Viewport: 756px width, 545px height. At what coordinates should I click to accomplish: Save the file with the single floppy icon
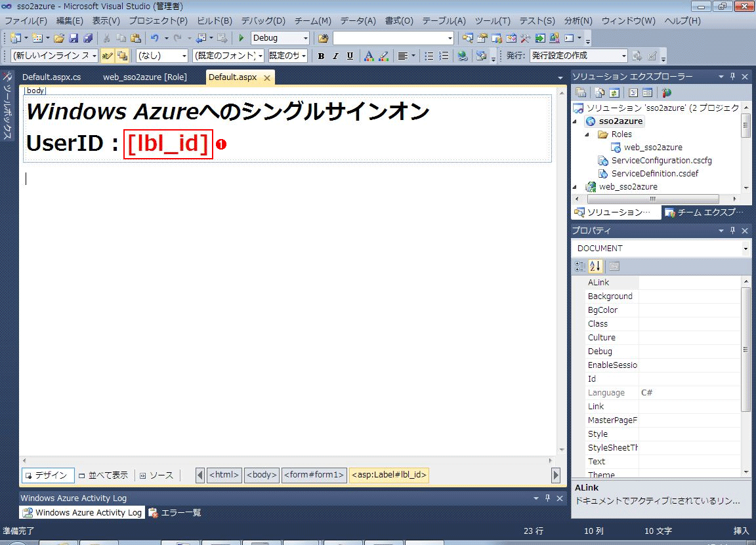click(x=73, y=38)
